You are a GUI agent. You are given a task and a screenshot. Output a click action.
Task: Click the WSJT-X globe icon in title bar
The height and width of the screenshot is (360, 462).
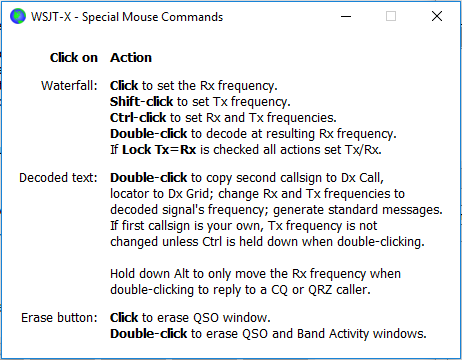(18, 16)
